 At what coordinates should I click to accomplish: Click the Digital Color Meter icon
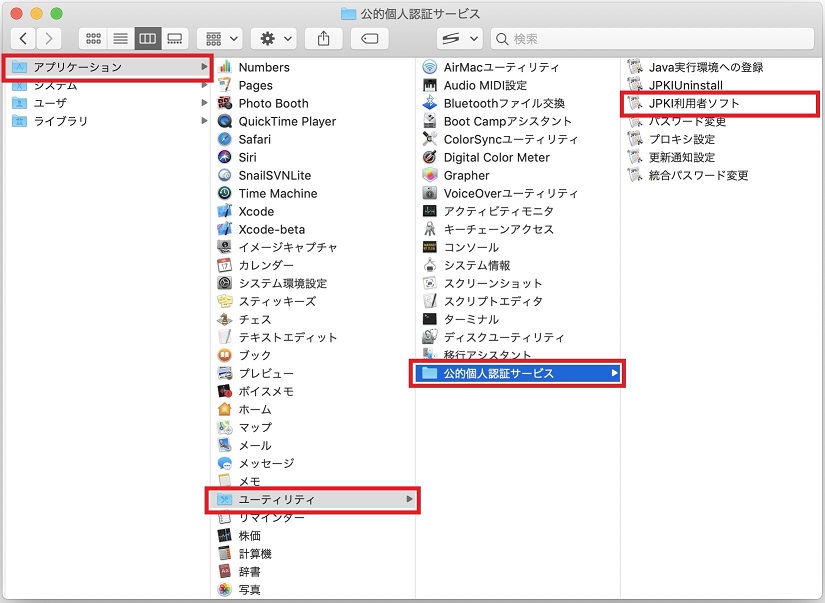(x=430, y=157)
